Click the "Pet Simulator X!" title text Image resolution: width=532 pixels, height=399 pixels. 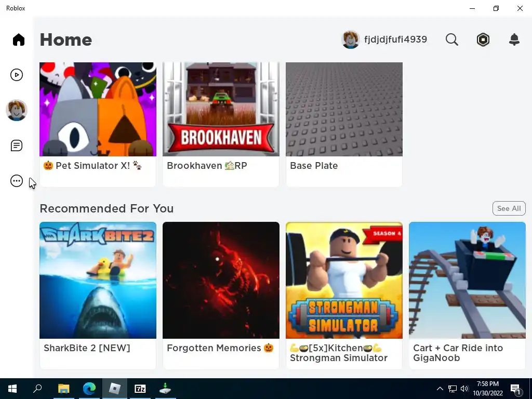(92, 166)
